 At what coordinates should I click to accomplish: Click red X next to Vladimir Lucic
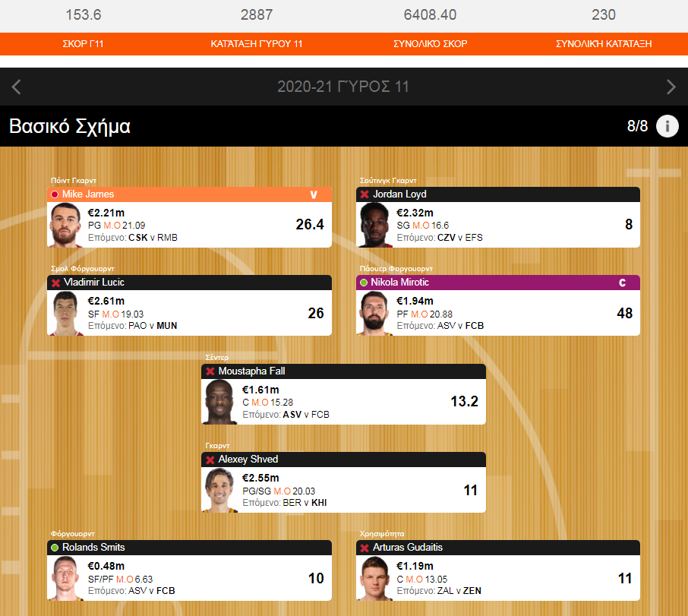(55, 283)
